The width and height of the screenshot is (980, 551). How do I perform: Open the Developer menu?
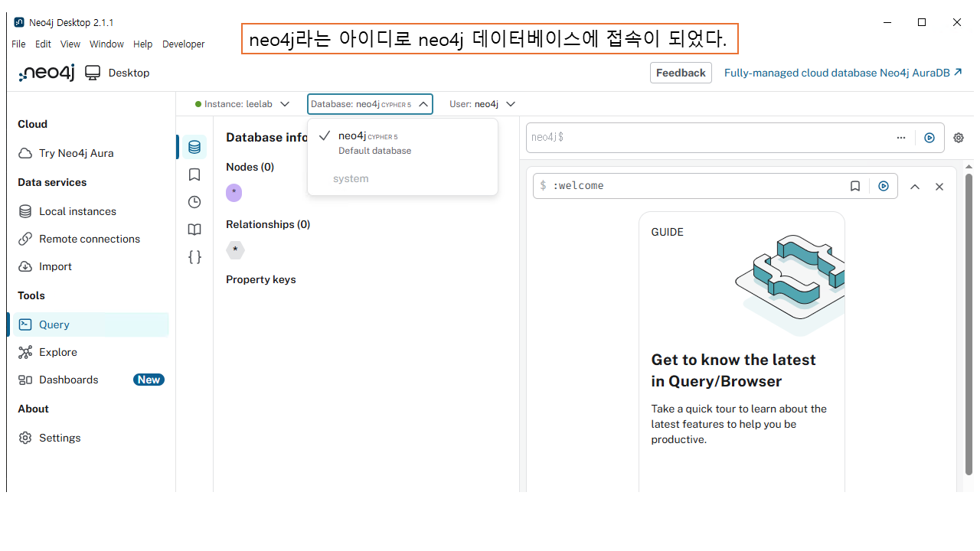[183, 44]
